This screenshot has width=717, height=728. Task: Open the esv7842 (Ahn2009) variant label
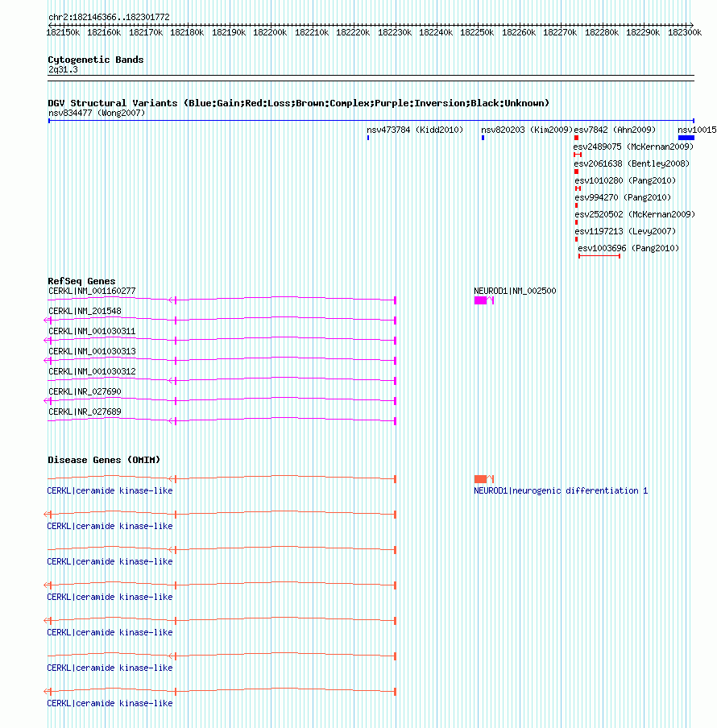[x=615, y=130]
